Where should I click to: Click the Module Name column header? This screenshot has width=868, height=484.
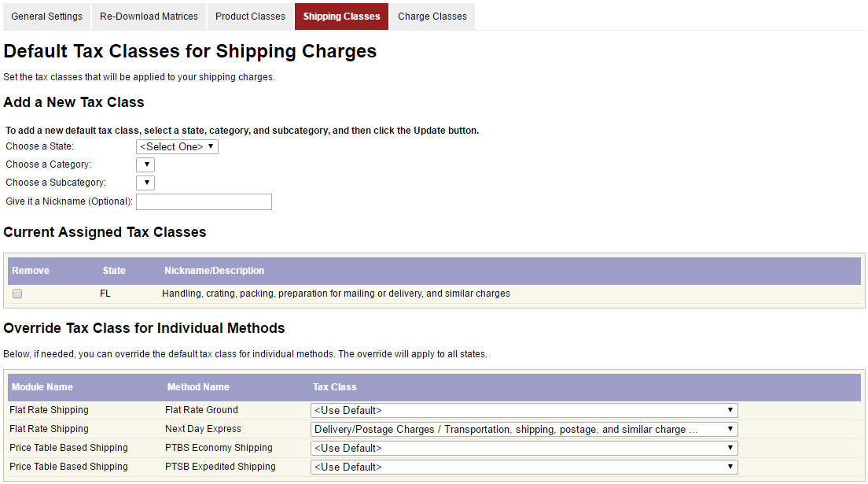(42, 387)
